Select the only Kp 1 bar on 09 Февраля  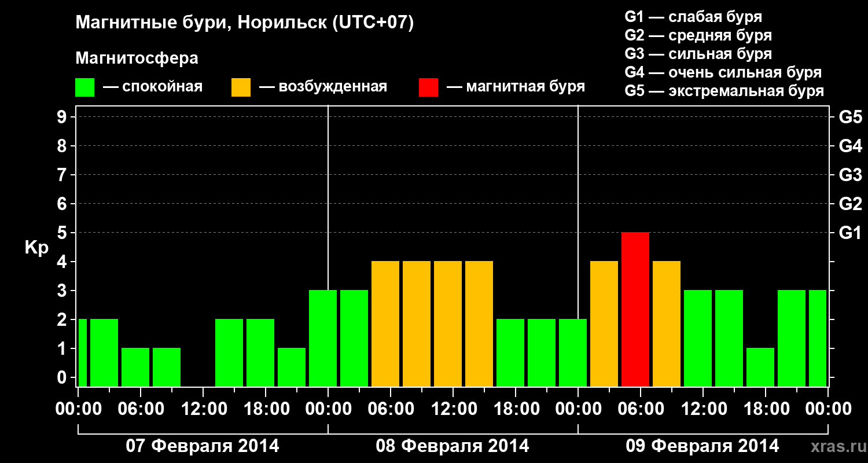(760, 368)
